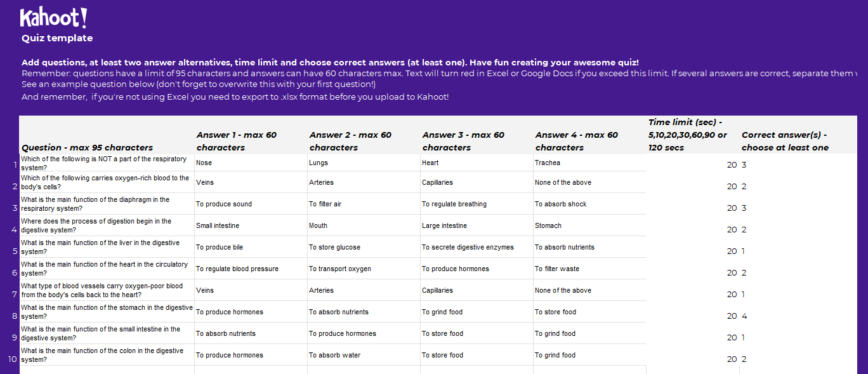Click the Kahoot! logo

tap(53, 18)
